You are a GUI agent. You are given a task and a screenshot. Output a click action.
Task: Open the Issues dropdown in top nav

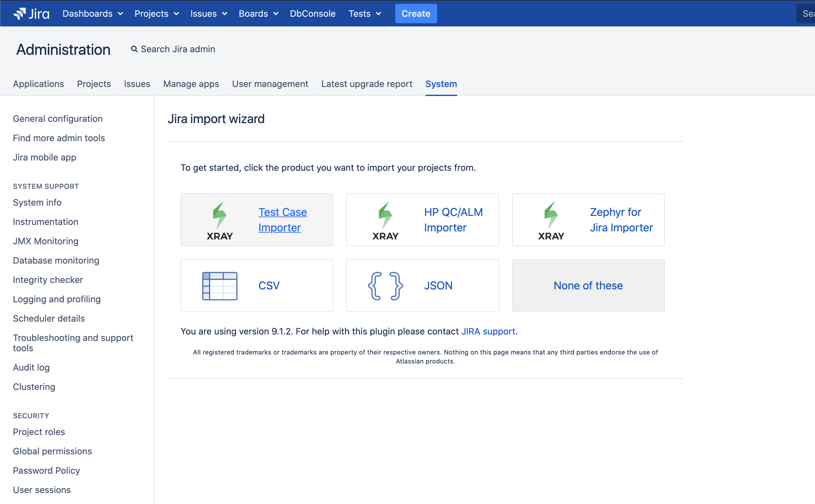point(209,14)
